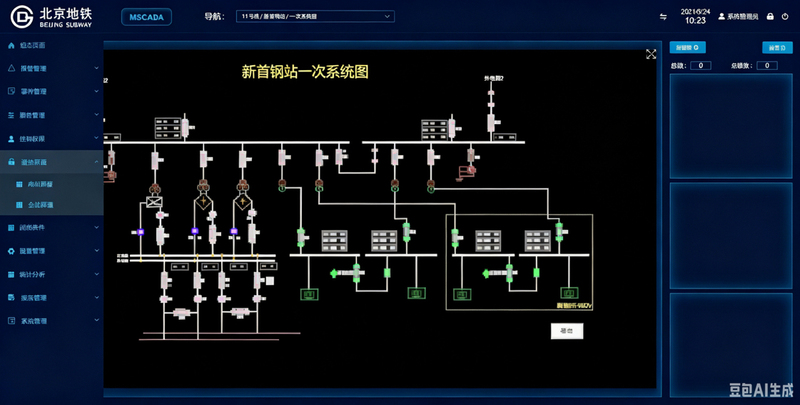
Task: Click the swap arrows icon in the header
Action: [x=663, y=17]
